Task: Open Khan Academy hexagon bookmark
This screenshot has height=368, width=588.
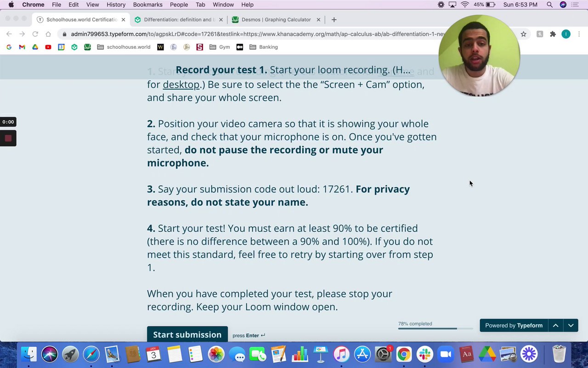Action: (x=74, y=47)
